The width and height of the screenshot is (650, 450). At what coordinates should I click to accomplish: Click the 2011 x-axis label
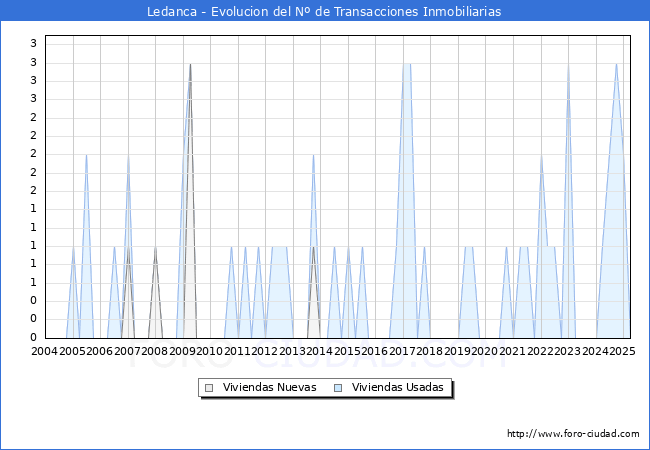tap(238, 351)
